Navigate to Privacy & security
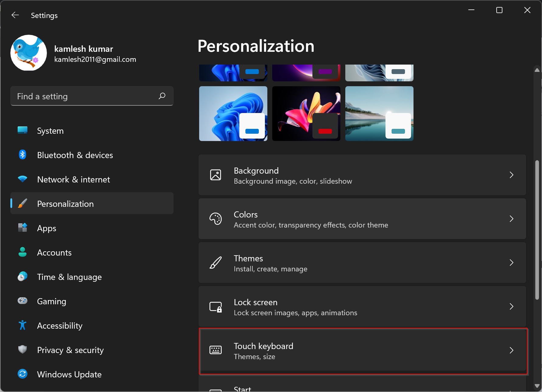The width and height of the screenshot is (542, 392). click(92, 350)
